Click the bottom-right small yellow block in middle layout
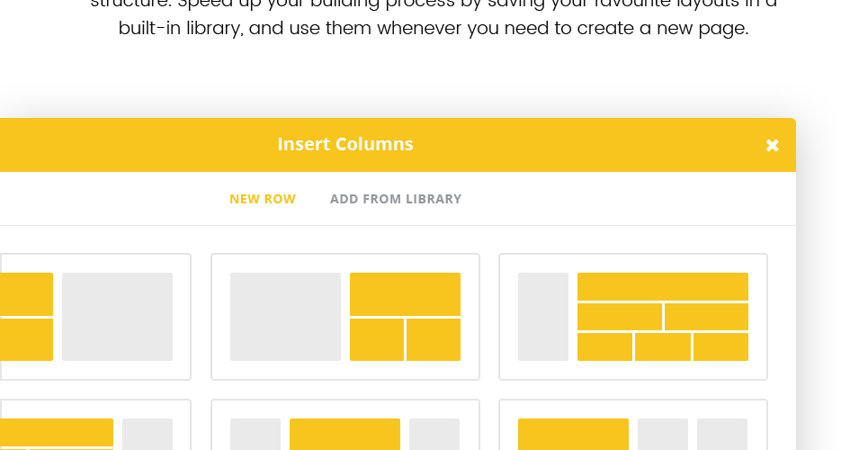The image size is (868, 450). coord(434,339)
